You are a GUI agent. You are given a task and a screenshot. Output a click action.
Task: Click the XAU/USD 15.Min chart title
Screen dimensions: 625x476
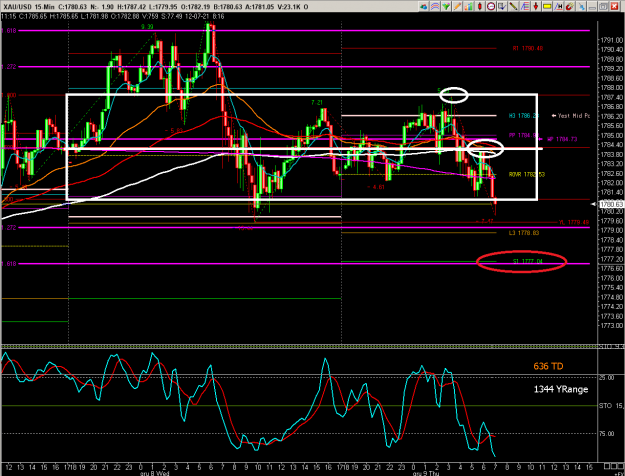click(29, 7)
